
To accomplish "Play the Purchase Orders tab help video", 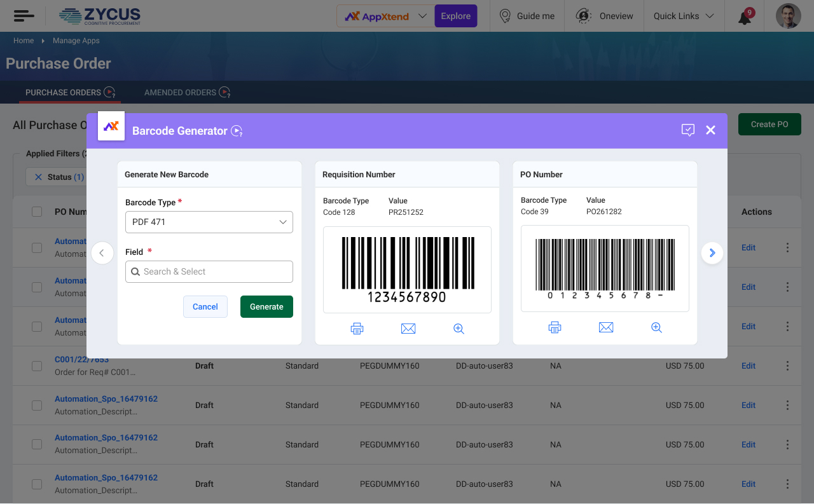I will pyautogui.click(x=110, y=92).
